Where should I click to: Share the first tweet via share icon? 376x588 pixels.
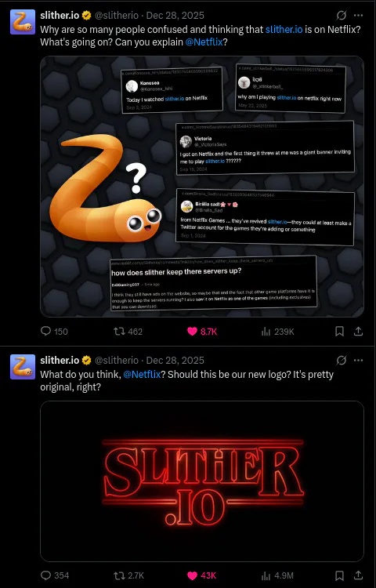(358, 332)
